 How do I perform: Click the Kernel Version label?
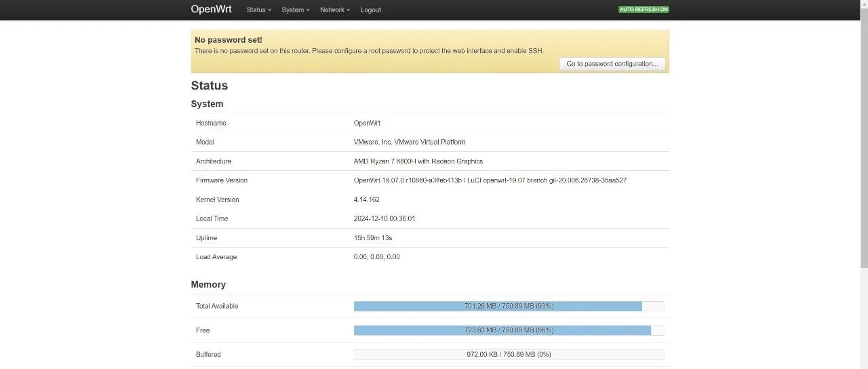tap(218, 199)
